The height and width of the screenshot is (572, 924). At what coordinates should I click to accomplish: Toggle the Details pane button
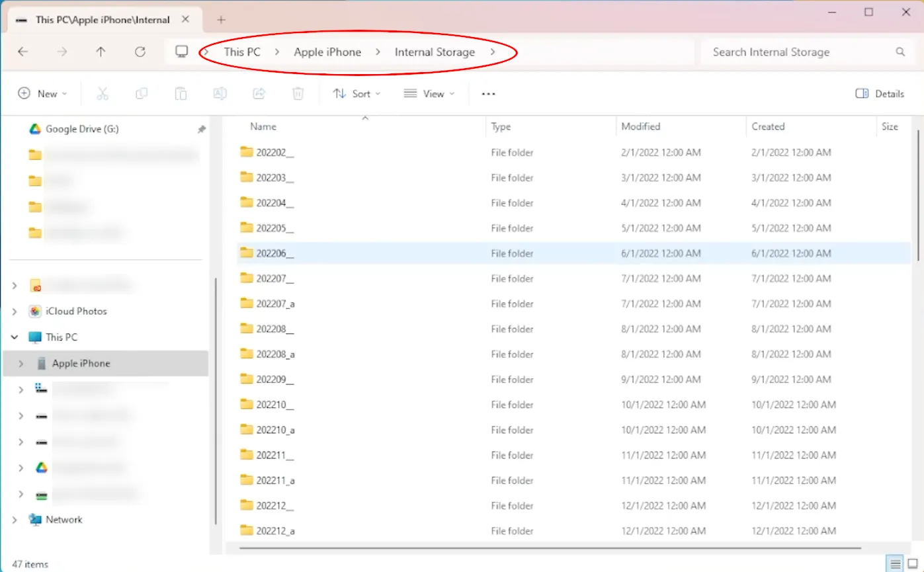879,94
